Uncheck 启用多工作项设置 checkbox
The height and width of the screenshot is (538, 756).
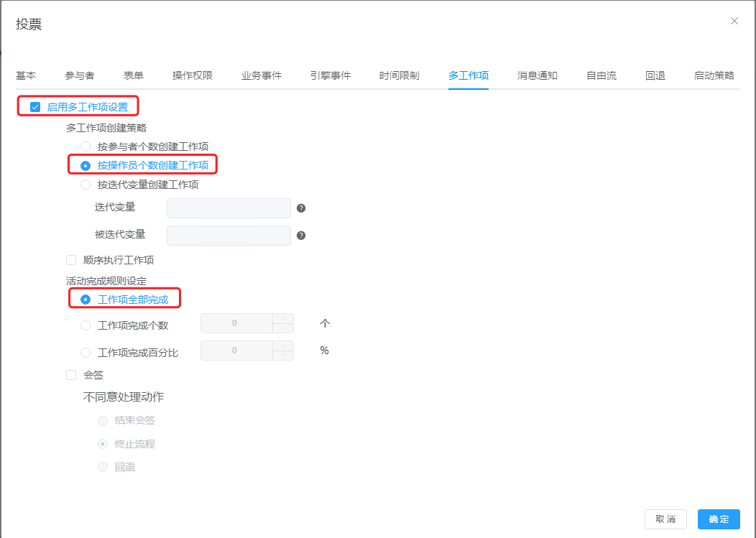[x=35, y=107]
